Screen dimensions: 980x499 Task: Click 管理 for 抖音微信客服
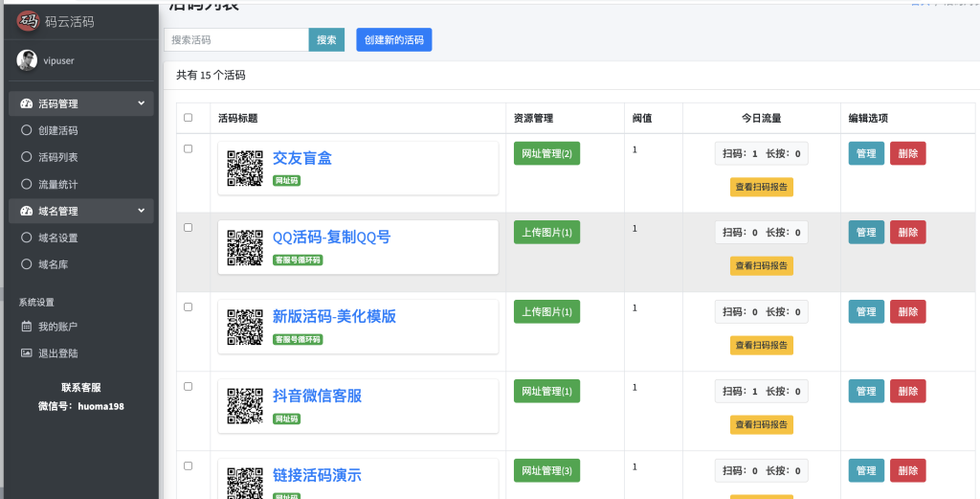(x=866, y=391)
